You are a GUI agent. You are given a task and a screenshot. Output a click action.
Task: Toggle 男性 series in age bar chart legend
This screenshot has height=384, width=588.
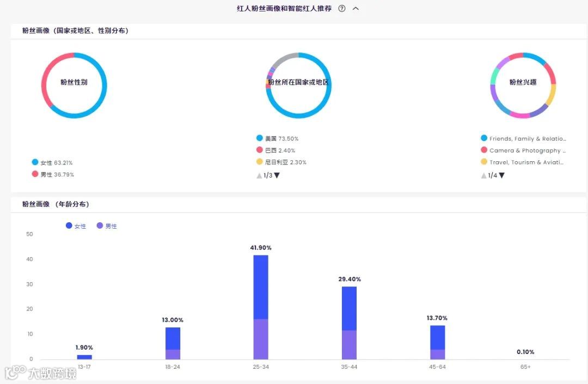[x=107, y=225]
